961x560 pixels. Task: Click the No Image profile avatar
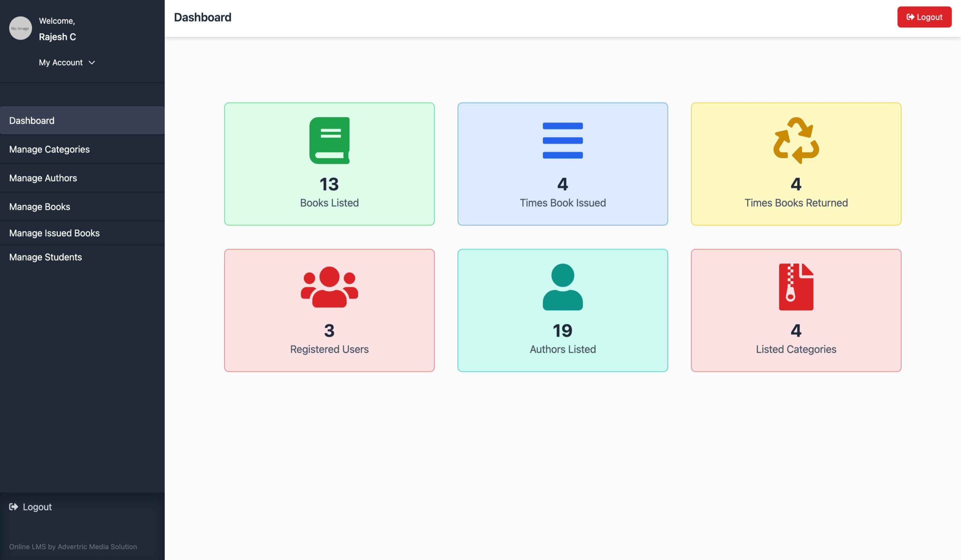(x=20, y=28)
